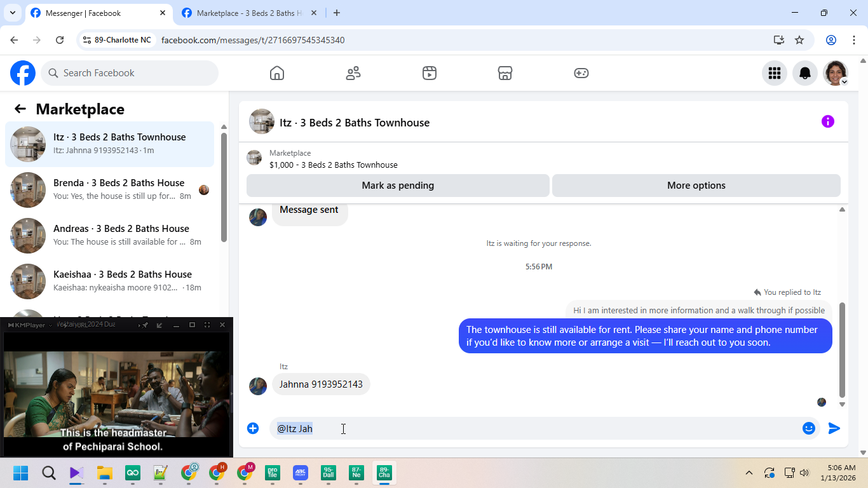
Task: Open a new browser tab
Action: (337, 13)
